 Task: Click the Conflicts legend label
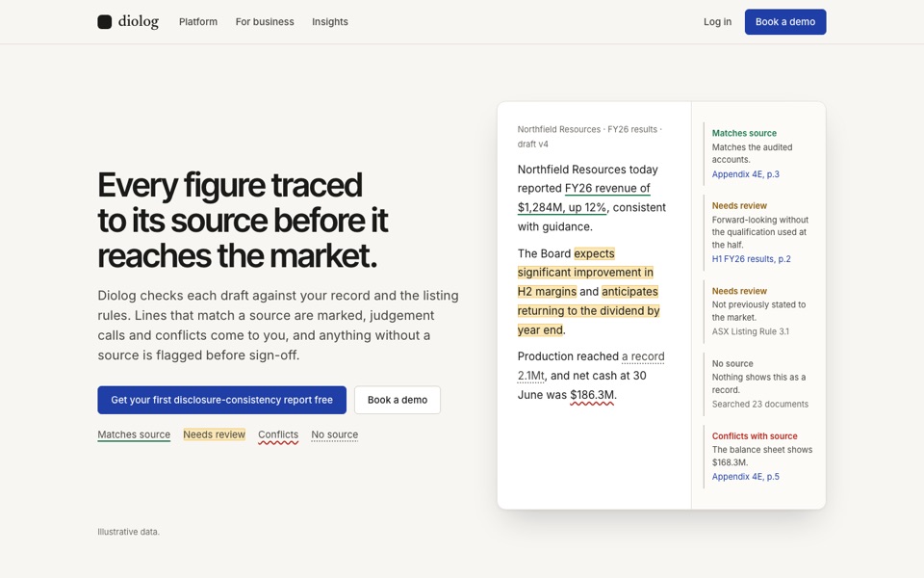click(278, 435)
